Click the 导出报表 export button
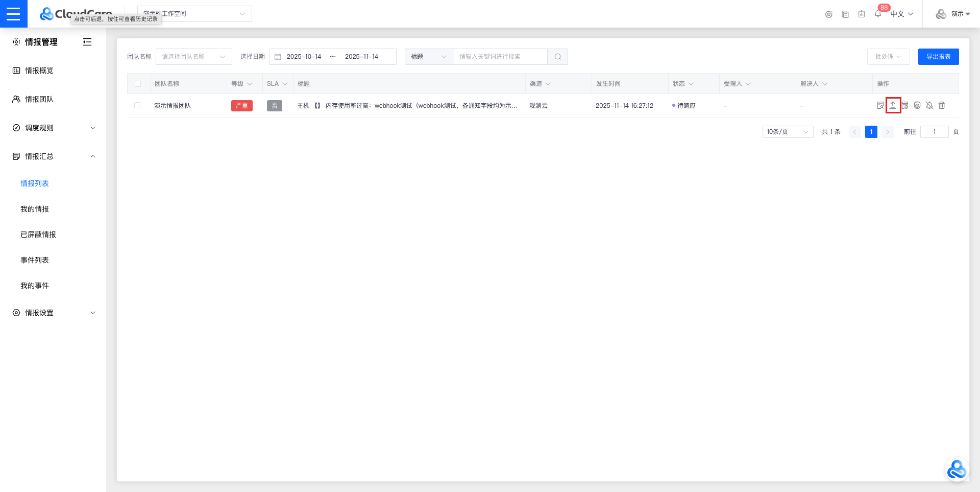980x492 pixels. point(938,57)
